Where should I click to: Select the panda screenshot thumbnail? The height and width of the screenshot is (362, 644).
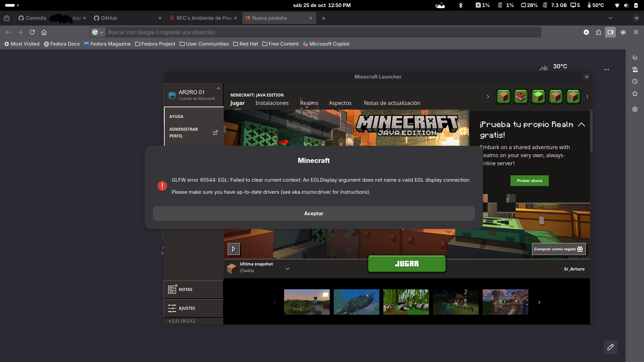406,302
